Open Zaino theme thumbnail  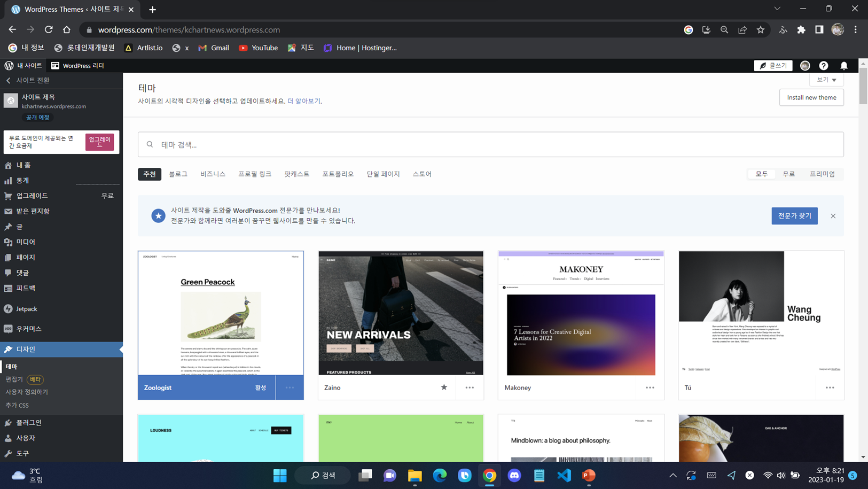tap(401, 313)
